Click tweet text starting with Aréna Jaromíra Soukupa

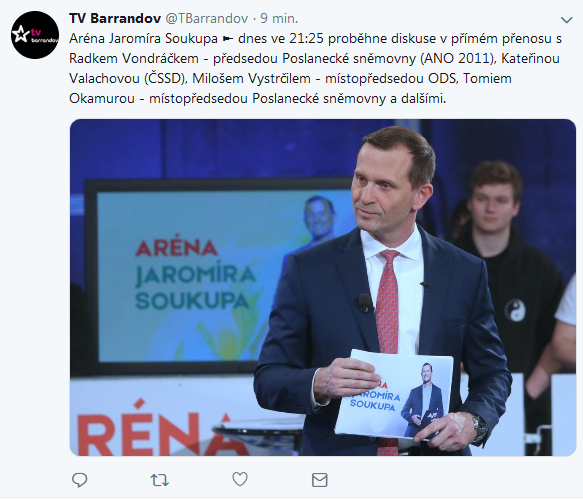click(x=315, y=68)
